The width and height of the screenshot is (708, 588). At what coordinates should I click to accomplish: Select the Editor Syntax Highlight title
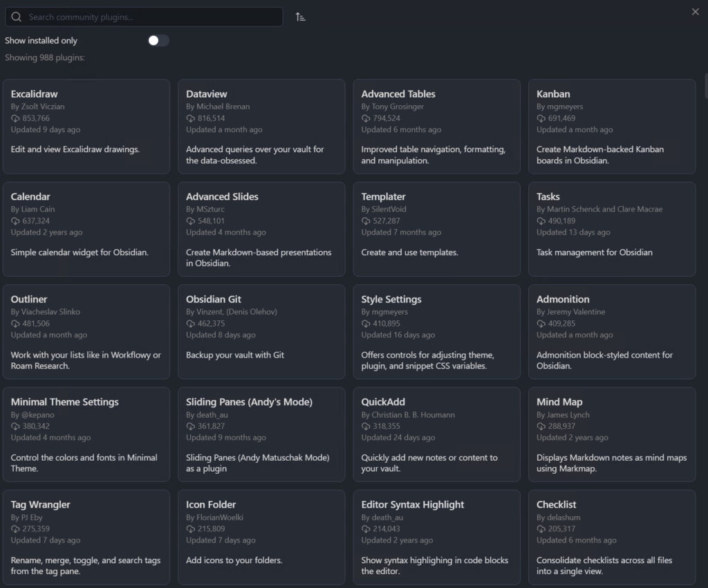(413, 504)
